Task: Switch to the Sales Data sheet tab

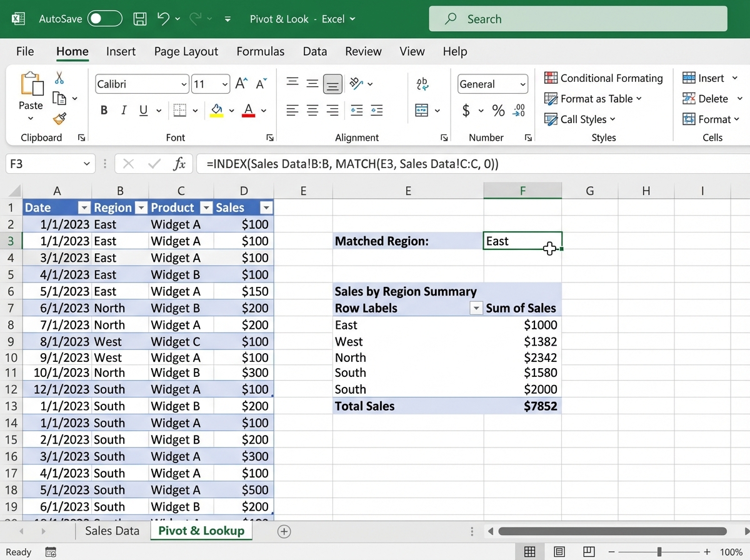Action: coord(112,531)
